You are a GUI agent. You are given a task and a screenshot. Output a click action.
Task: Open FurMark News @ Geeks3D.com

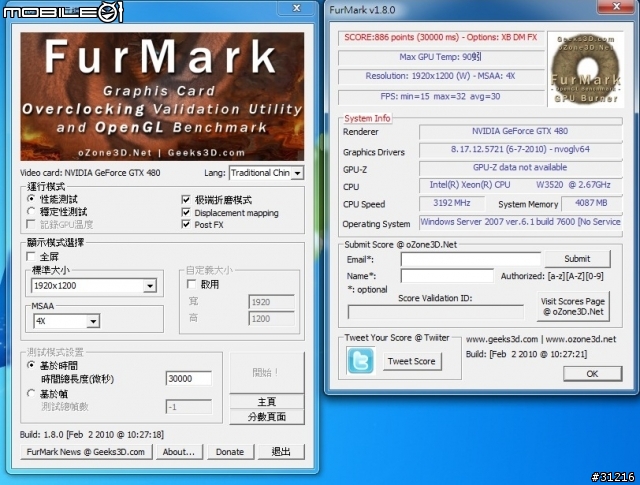(x=86, y=452)
